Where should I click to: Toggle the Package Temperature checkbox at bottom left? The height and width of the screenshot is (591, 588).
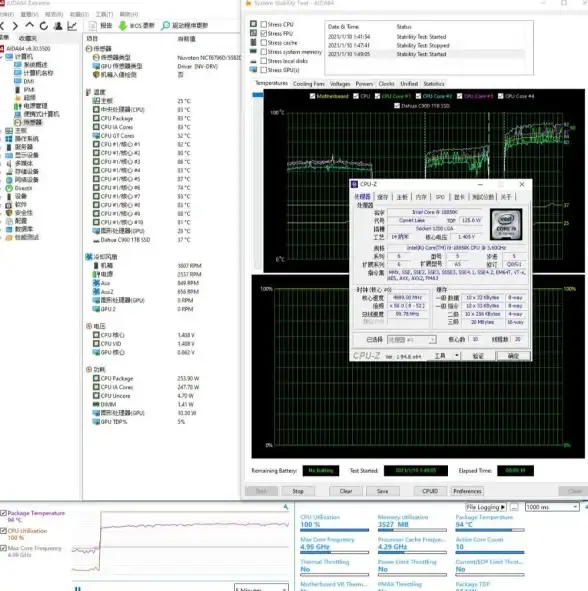(3, 513)
